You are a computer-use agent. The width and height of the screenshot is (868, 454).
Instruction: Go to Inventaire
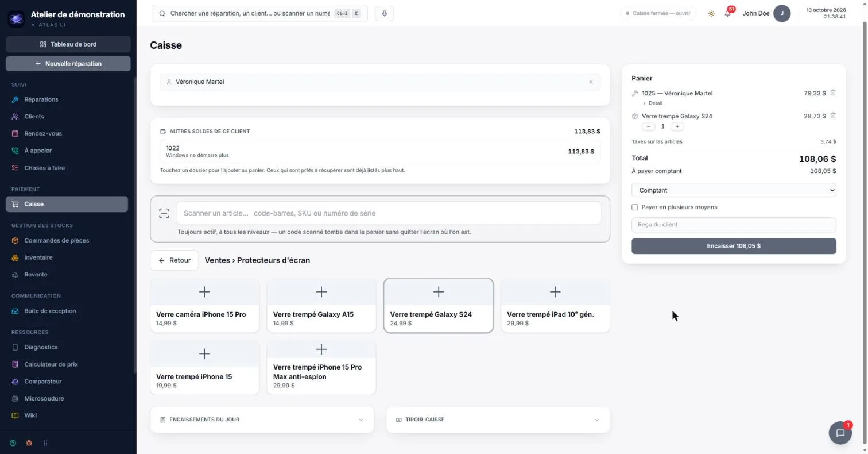[67, 257]
